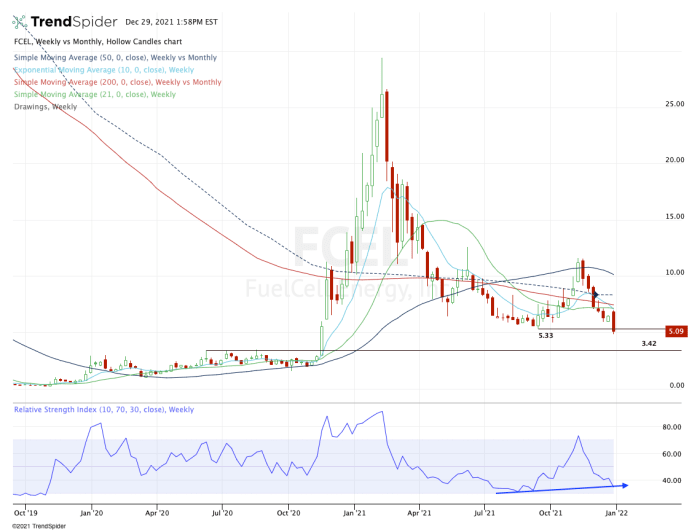Click the Jul '21 date axis label
This screenshot has height=532, width=700.
coord(484,513)
